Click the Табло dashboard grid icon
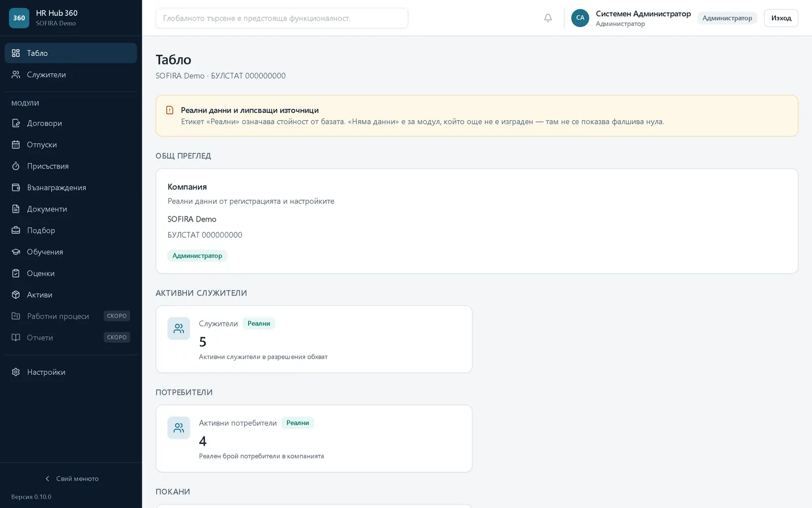 (16, 53)
